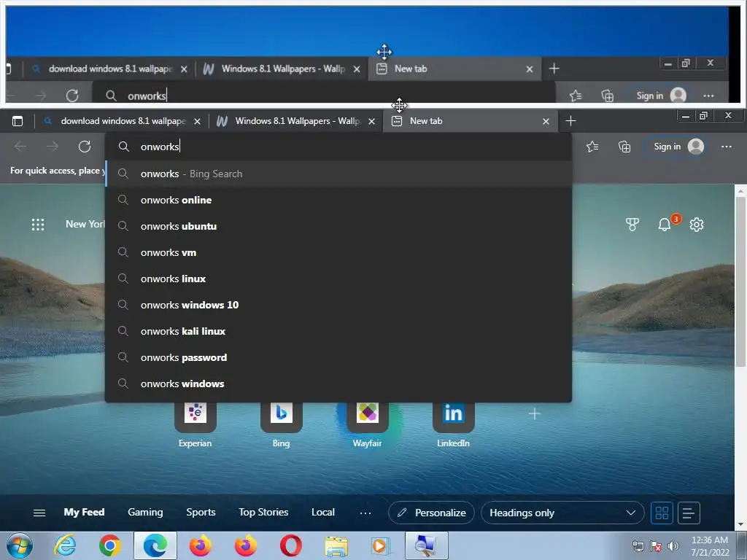Viewport: 747px width, 560px height.
Task: Click the Microsoft Edge taskbar icon
Action: tap(155, 545)
